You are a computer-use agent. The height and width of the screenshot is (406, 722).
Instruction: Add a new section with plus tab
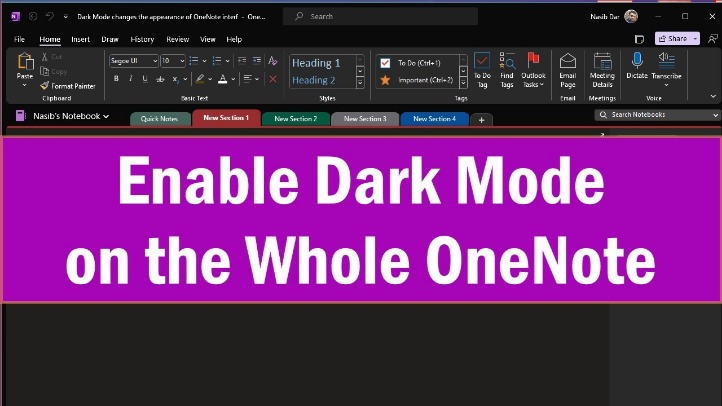(x=482, y=120)
